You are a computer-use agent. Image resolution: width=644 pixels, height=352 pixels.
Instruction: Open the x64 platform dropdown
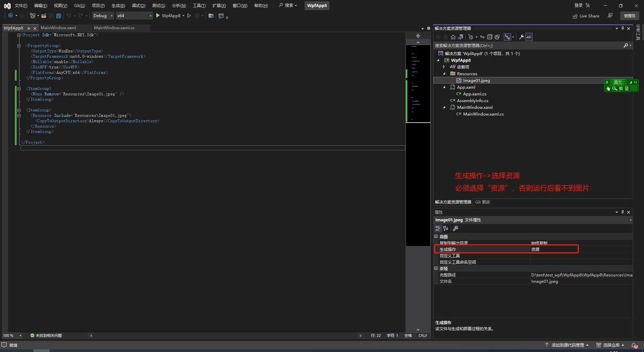134,16
